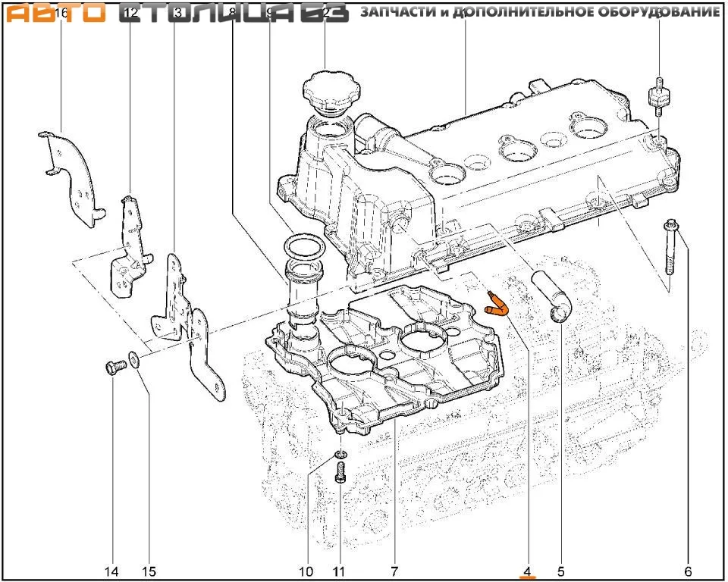Click part number 7 label
The height and width of the screenshot is (582, 728).
click(x=394, y=571)
